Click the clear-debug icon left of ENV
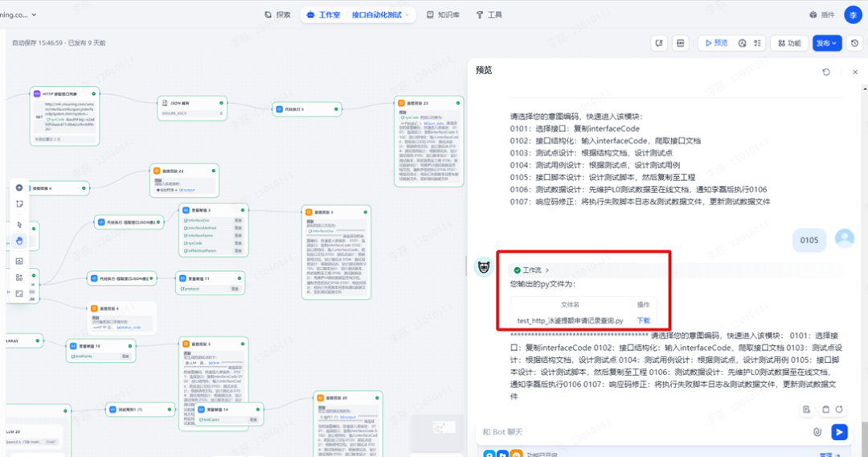 pyautogui.click(x=659, y=43)
